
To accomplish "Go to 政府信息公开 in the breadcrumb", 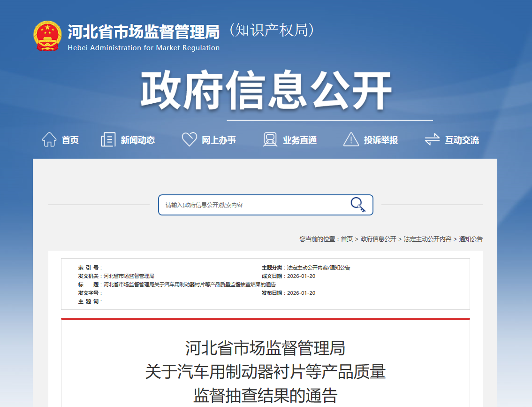I will pyautogui.click(x=378, y=239).
